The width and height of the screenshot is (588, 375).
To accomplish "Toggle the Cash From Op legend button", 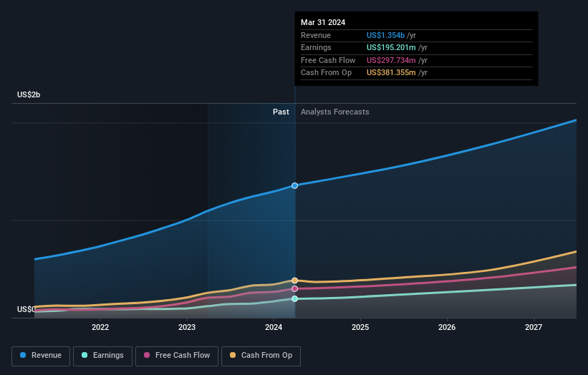I will [261, 356].
